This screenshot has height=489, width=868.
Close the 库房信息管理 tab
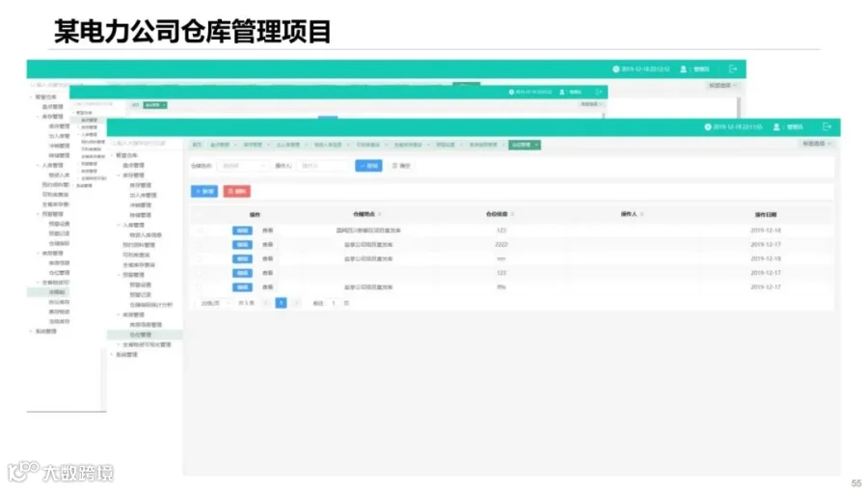502,145
